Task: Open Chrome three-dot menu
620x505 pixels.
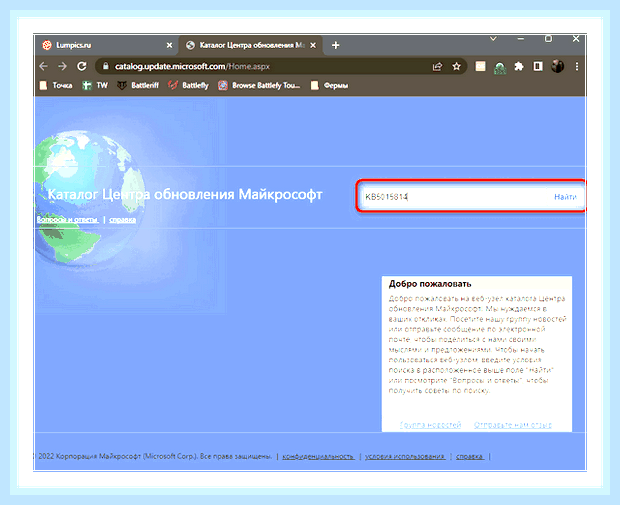Action: (577, 66)
